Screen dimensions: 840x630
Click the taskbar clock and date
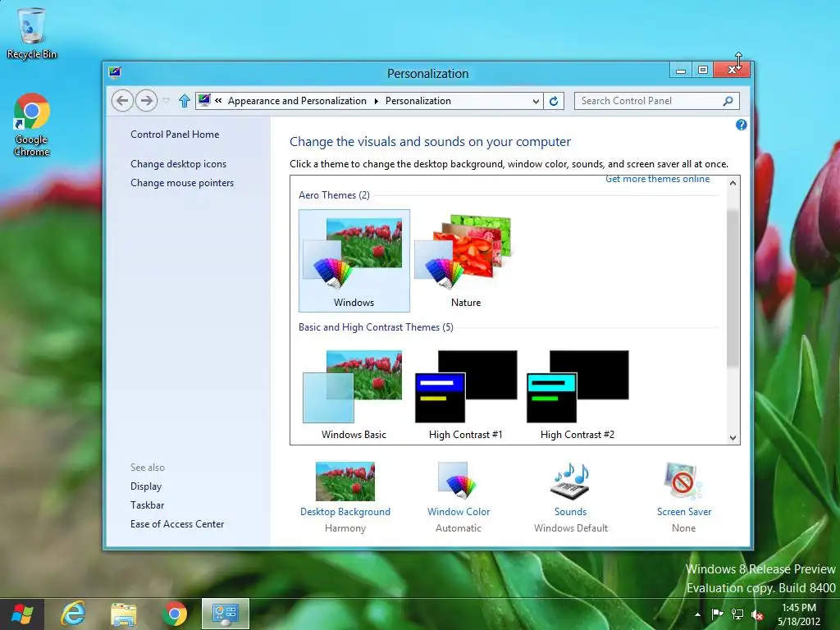(799, 614)
